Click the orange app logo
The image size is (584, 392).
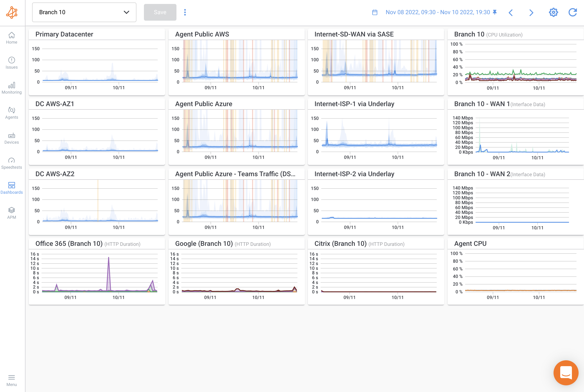point(12,12)
